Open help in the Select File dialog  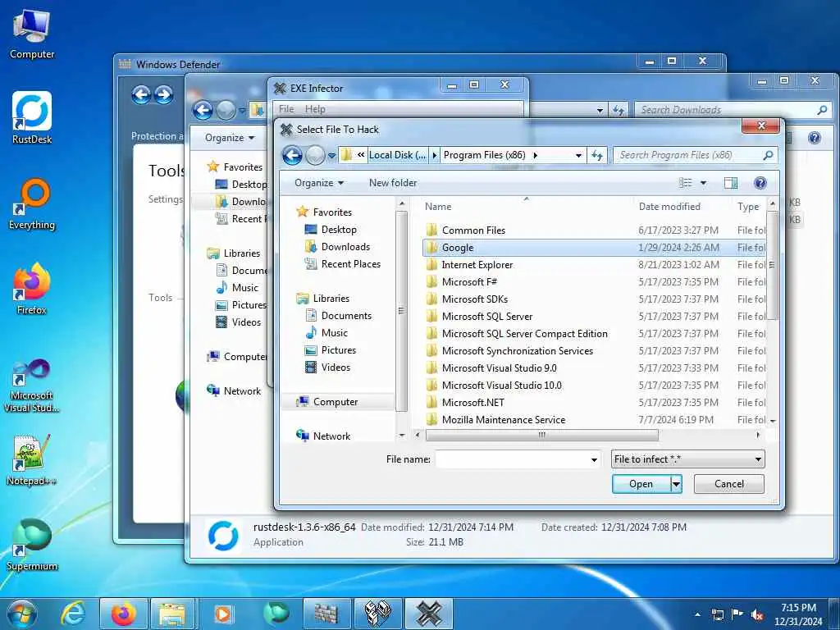click(x=760, y=183)
